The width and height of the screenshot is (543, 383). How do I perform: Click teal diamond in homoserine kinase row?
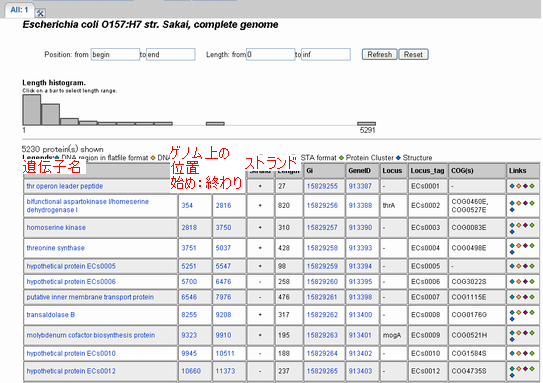[512, 225]
